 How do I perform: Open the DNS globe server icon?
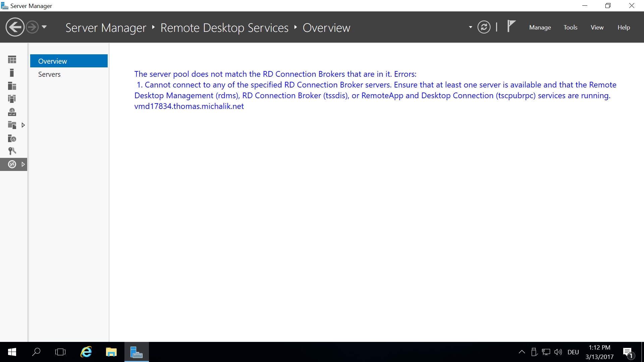click(12, 112)
